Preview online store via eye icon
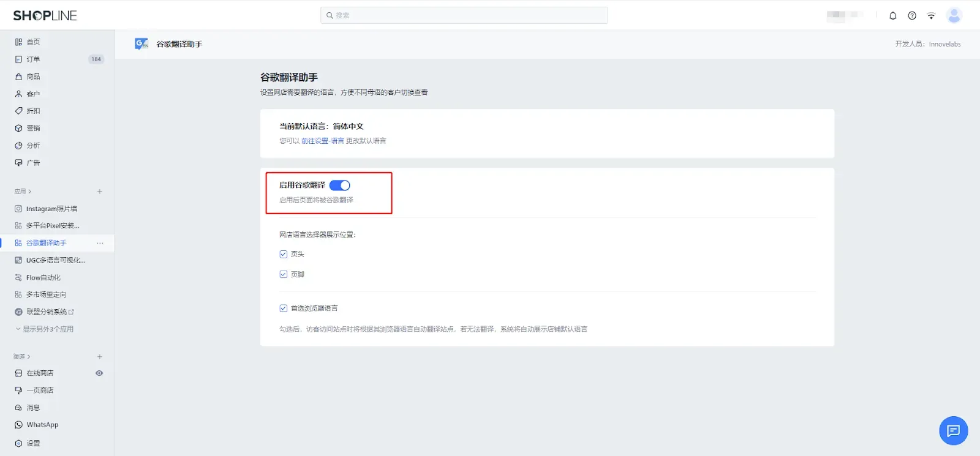Image resolution: width=980 pixels, height=456 pixels. (x=99, y=373)
